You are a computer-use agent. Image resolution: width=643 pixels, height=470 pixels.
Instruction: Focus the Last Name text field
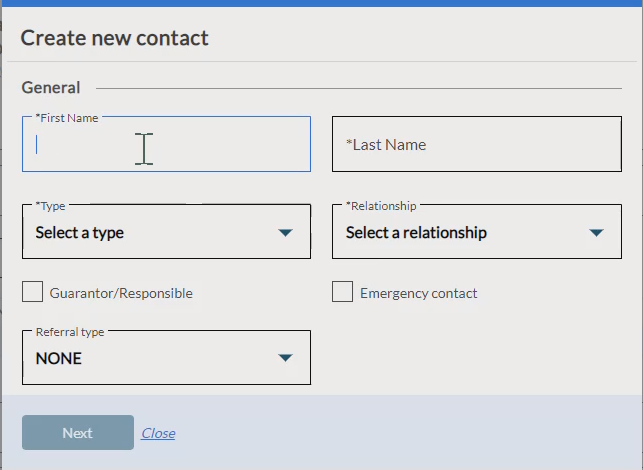click(x=476, y=145)
